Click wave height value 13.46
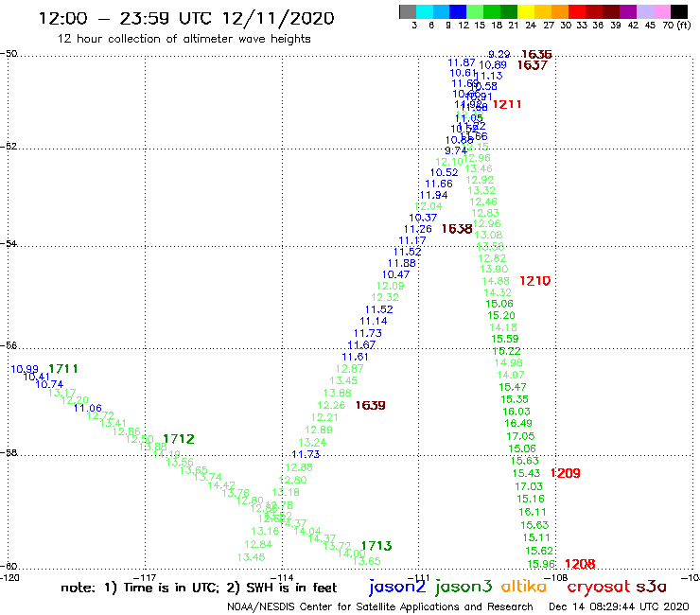 pos(479,168)
